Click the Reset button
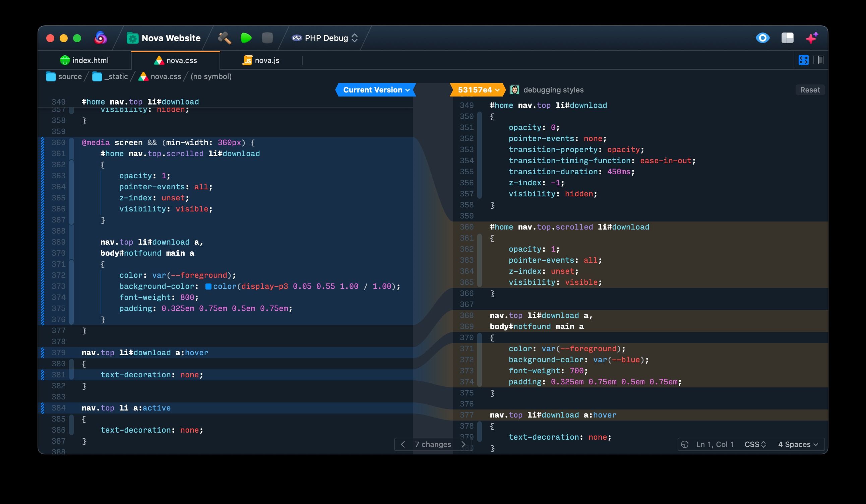 [x=810, y=90]
